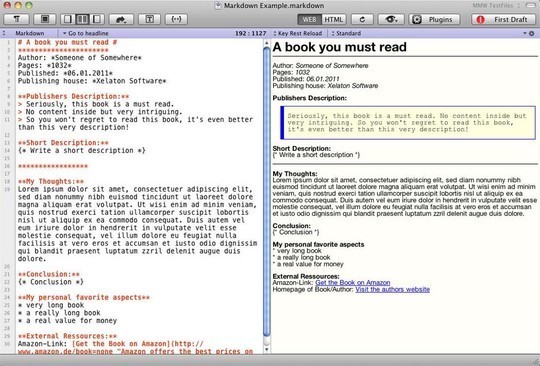Open the Key Rest Reload dropdown

(298, 33)
